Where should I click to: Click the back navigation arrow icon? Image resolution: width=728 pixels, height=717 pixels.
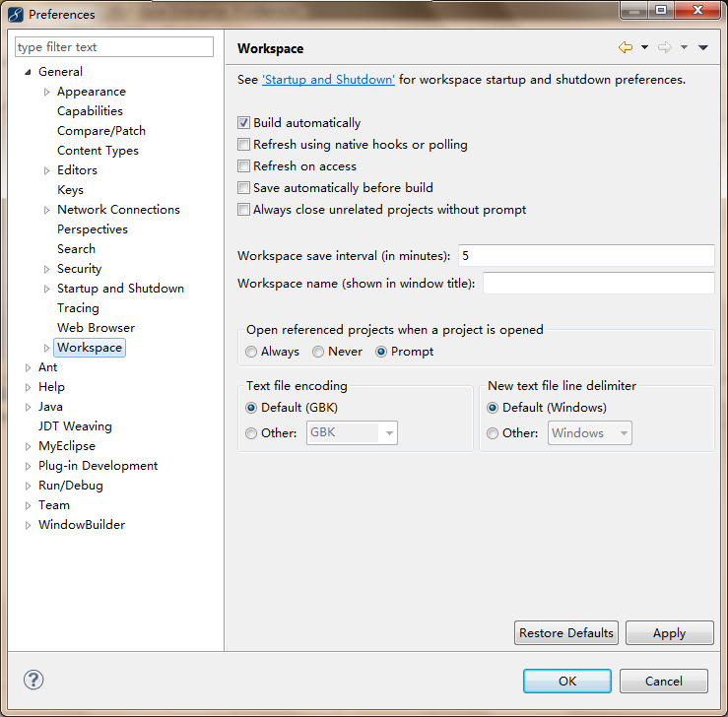point(626,47)
